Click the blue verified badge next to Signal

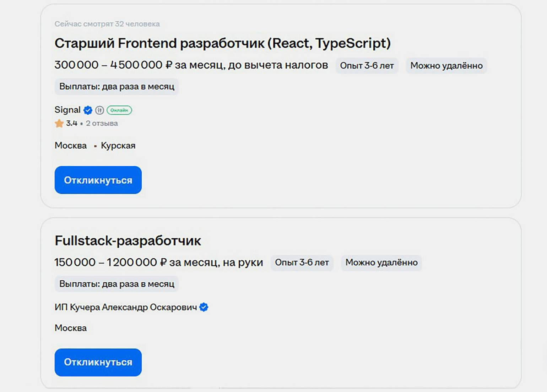[x=88, y=110]
